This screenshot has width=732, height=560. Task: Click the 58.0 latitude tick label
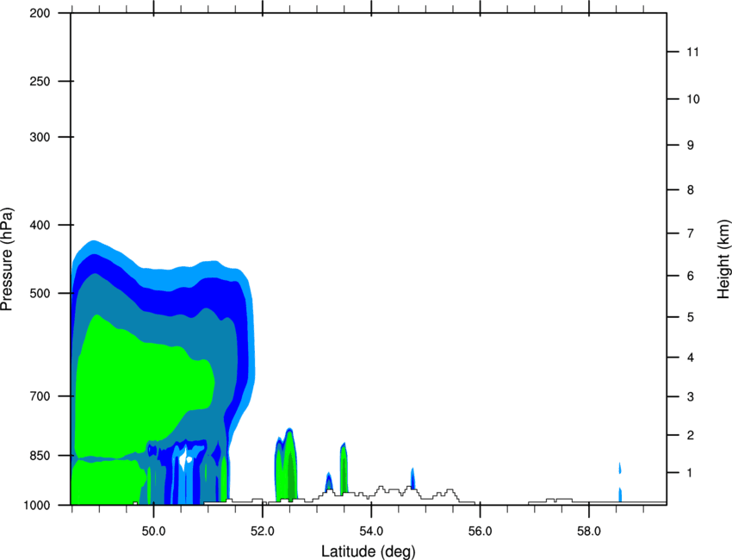[589, 532]
